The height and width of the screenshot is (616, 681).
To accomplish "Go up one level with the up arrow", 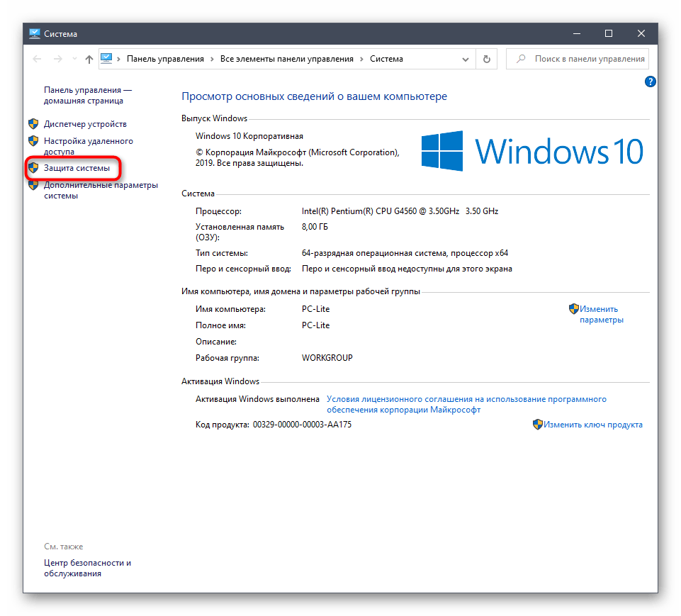I will pyautogui.click(x=89, y=59).
